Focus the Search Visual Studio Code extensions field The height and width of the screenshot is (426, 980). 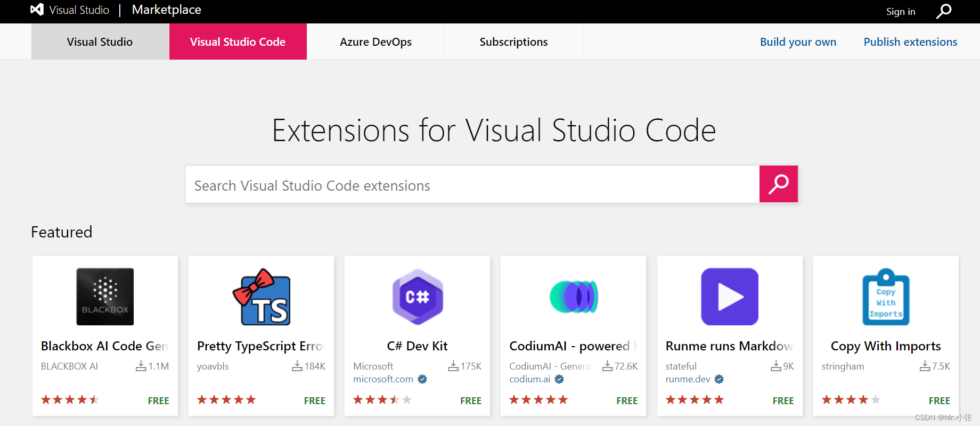tap(472, 184)
